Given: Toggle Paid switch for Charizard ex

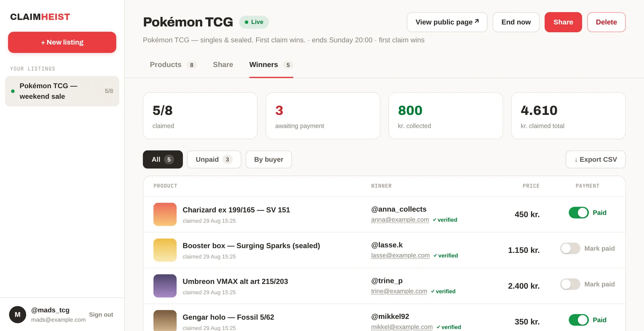Looking at the screenshot, I should click(579, 213).
